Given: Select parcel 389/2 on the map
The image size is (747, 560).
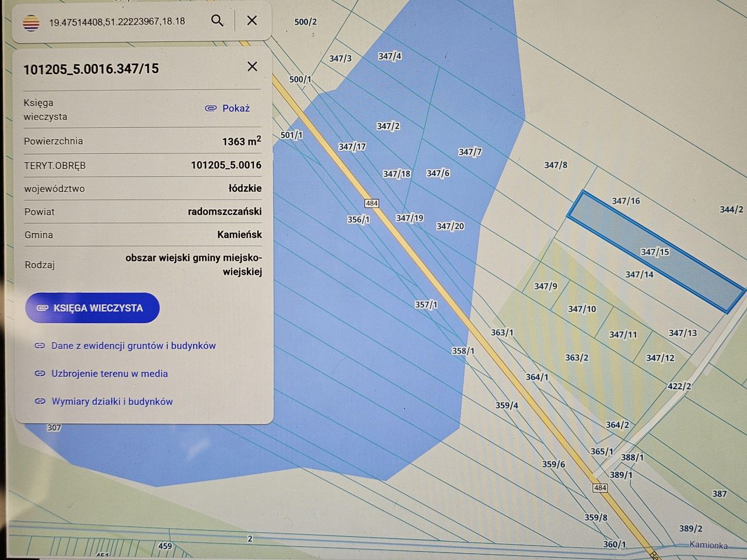Looking at the screenshot, I should coord(690,528).
